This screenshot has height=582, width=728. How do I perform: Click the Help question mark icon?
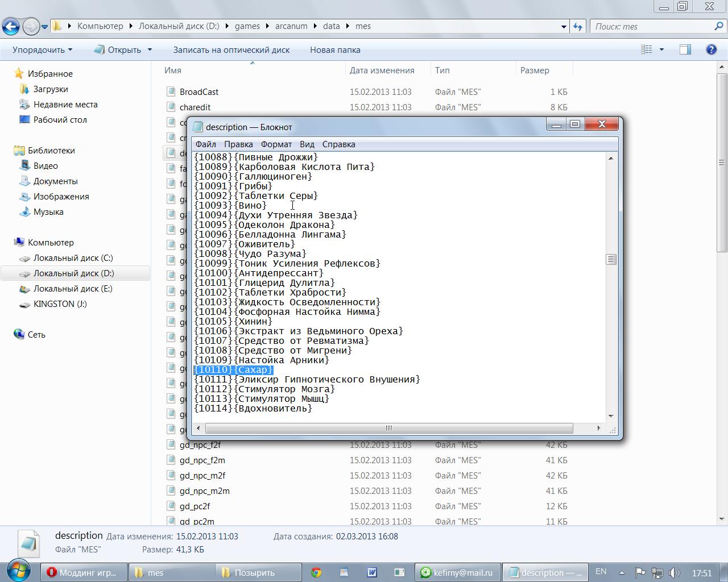(x=711, y=50)
